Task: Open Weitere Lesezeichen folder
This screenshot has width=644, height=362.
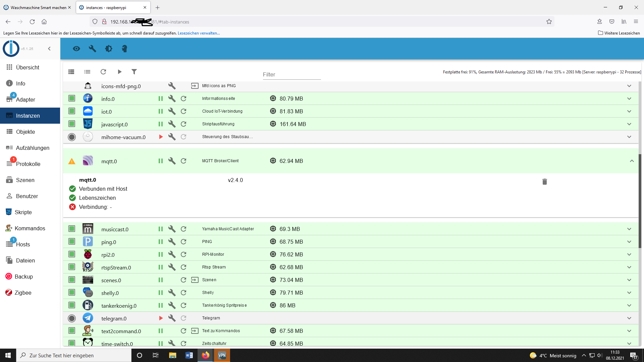Action: pos(619,33)
